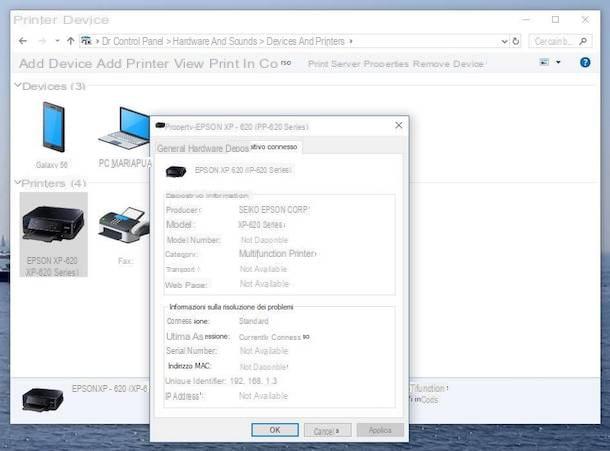610x451 pixels.
Task: Minimize the Printer Device window
Action: [526, 19]
